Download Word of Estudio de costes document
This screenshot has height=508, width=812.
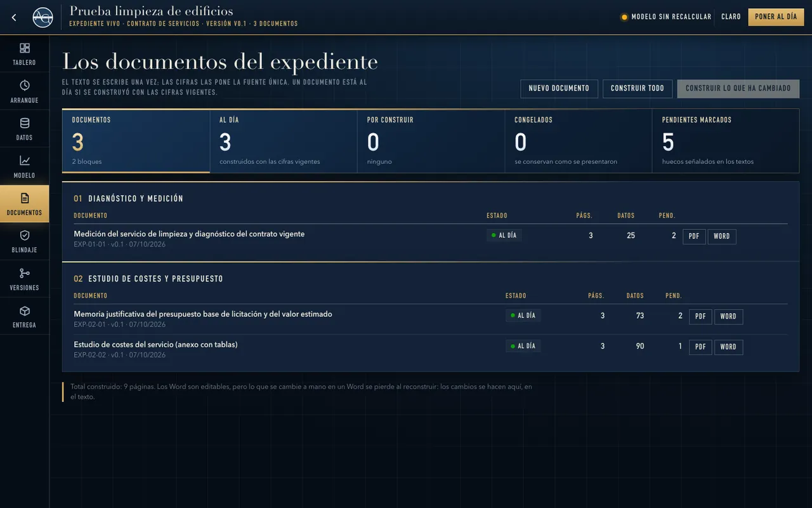tap(728, 347)
